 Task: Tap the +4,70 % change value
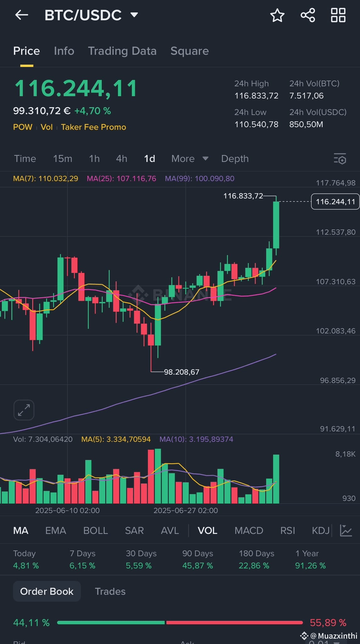click(x=93, y=111)
